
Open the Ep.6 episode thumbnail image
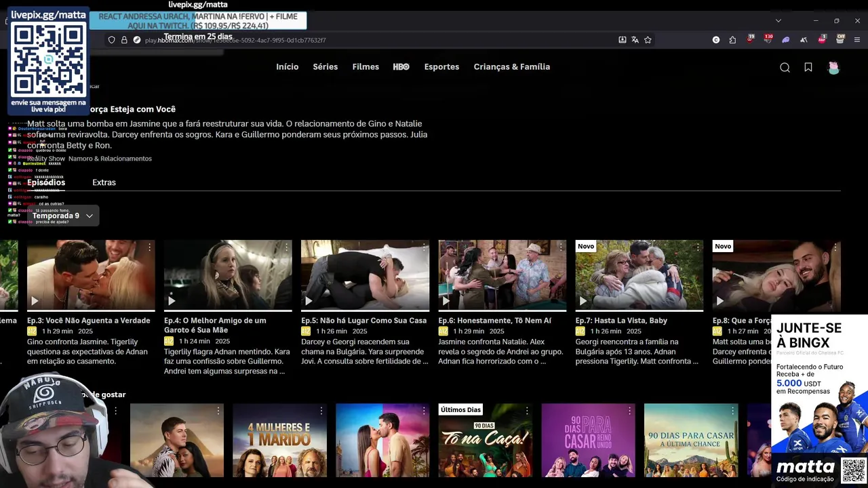pyautogui.click(x=502, y=274)
